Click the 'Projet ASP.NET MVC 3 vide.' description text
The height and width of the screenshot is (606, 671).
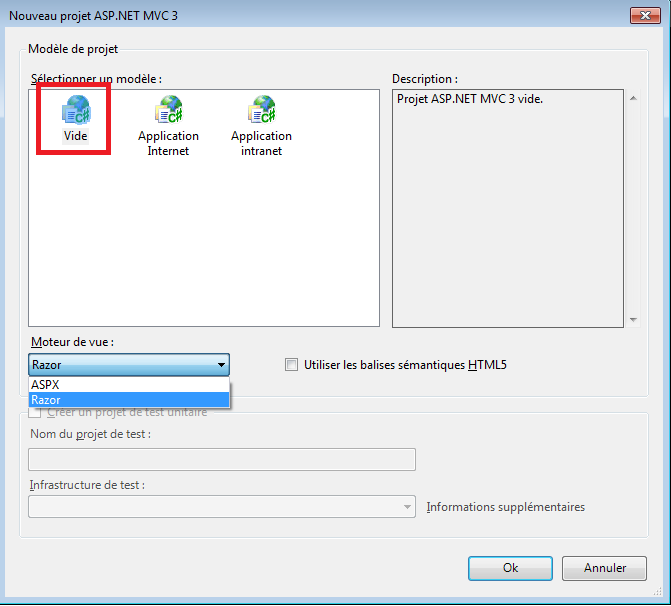(470, 99)
